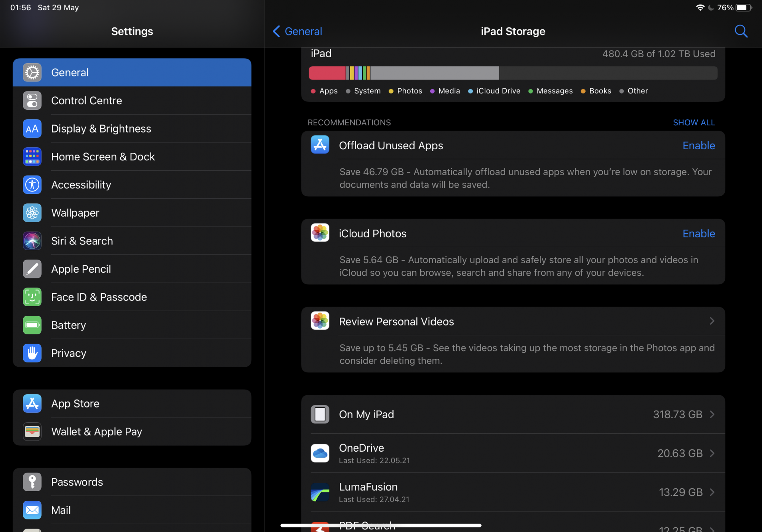Select Display & Brightness in sidebar
This screenshot has height=532, width=762.
click(x=101, y=129)
